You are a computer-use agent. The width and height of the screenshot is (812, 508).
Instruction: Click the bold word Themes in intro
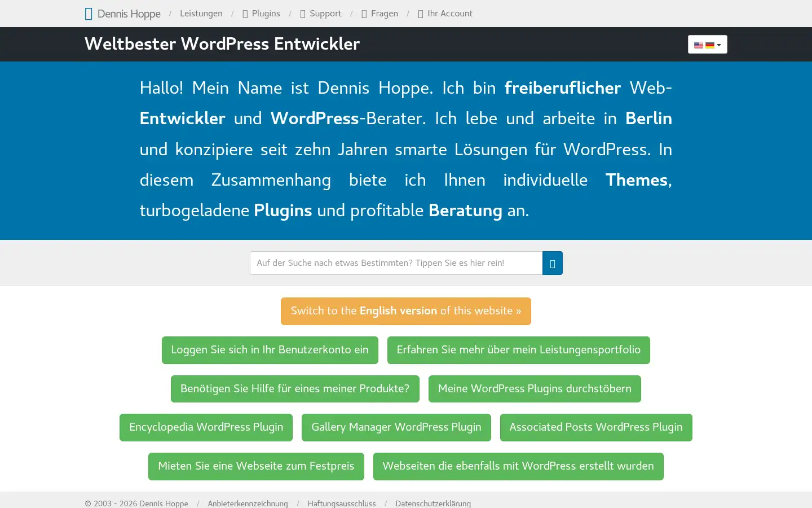pyautogui.click(x=637, y=180)
